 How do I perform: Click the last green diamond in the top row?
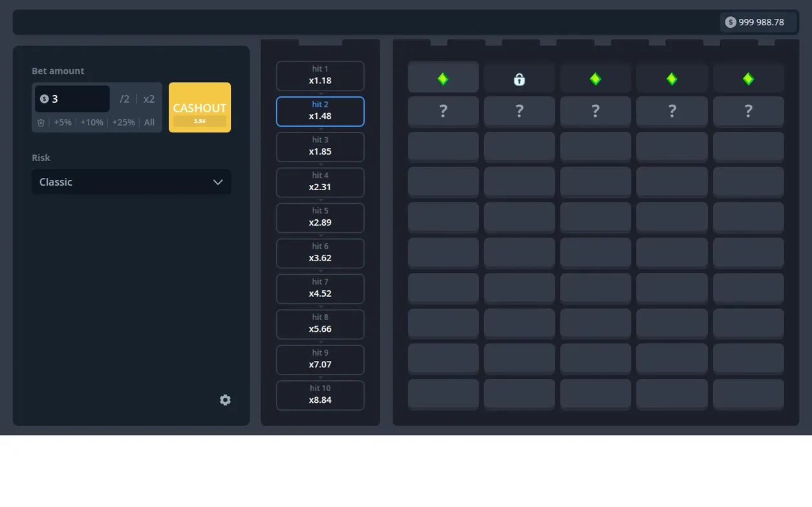[x=748, y=79]
